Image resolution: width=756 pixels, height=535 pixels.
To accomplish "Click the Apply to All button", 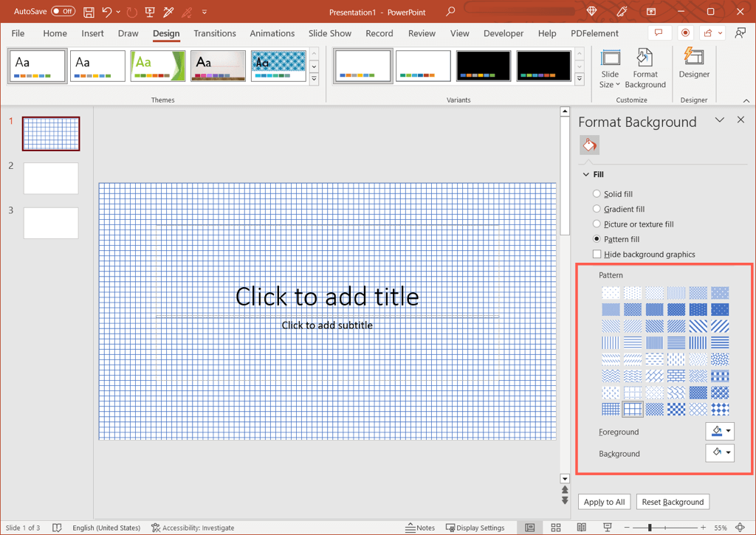I will [x=604, y=502].
